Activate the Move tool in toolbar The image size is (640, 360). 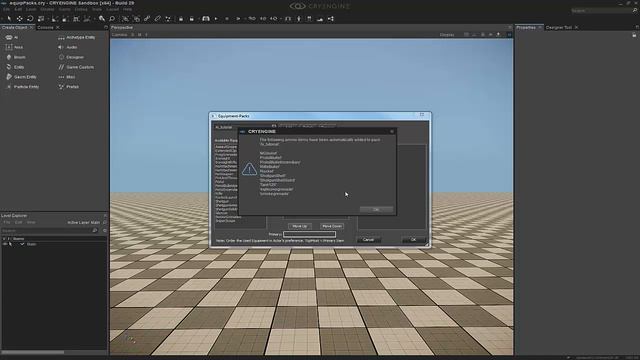(x=19, y=19)
